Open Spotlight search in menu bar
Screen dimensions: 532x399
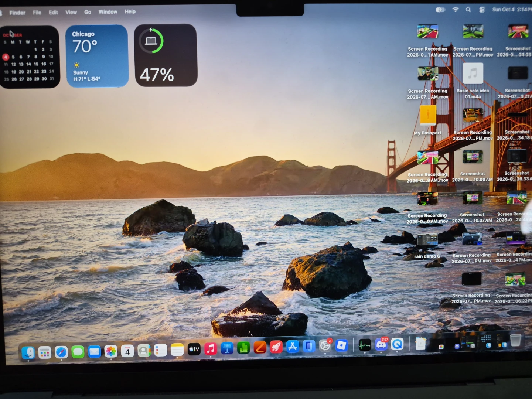coord(468,10)
